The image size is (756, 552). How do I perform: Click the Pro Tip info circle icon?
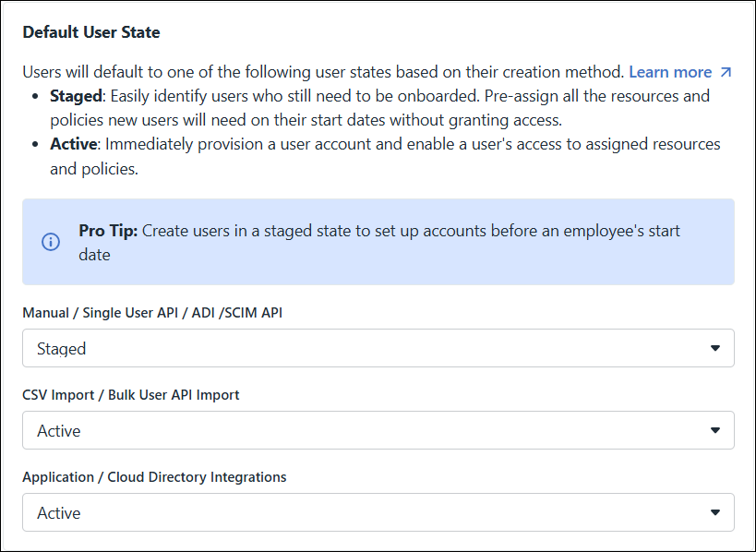click(51, 242)
